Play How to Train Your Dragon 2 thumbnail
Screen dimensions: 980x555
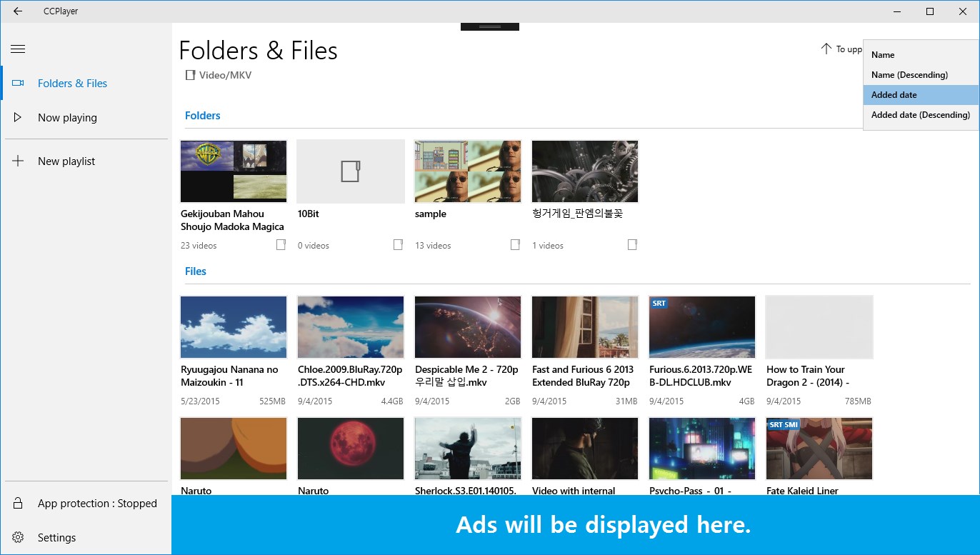[819, 327]
